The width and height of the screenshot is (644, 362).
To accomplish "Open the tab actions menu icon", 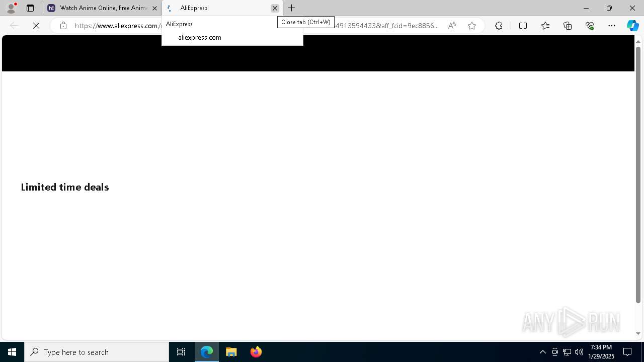I will coord(30,8).
